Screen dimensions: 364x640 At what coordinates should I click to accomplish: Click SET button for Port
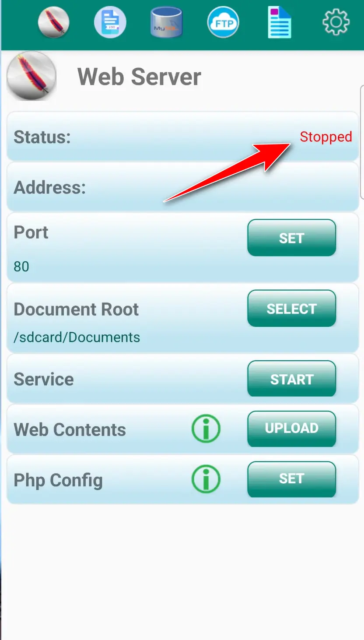pos(291,238)
